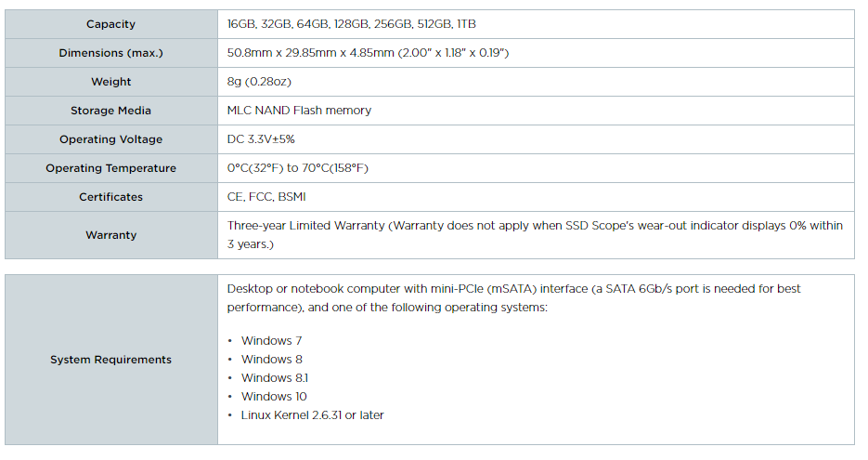Click the Dimensions (max.) header cell
The width and height of the screenshot is (868, 460).
[110, 53]
